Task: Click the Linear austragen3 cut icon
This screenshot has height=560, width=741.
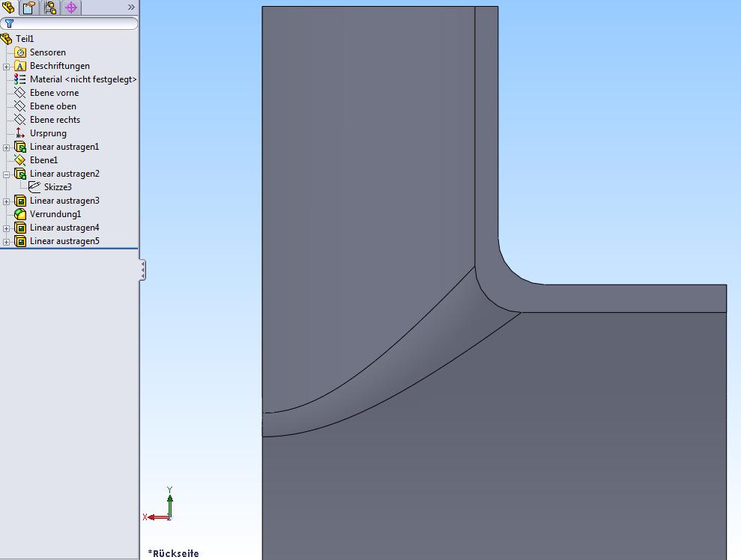Action: click(19, 201)
